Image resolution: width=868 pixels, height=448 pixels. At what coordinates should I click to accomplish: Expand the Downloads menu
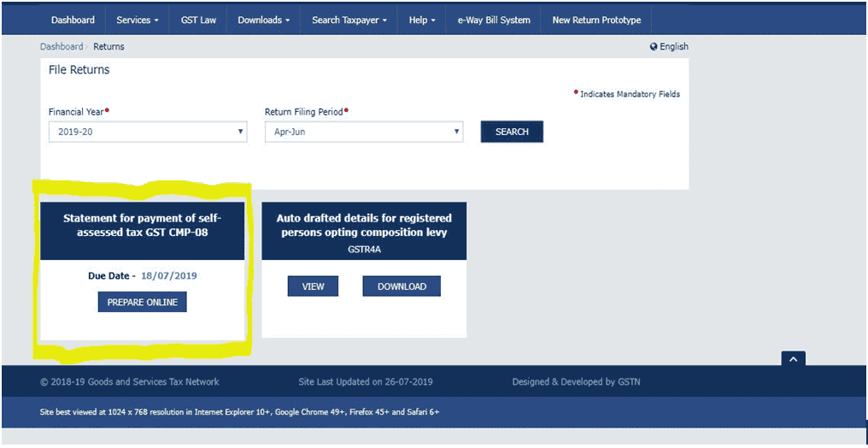point(263,20)
